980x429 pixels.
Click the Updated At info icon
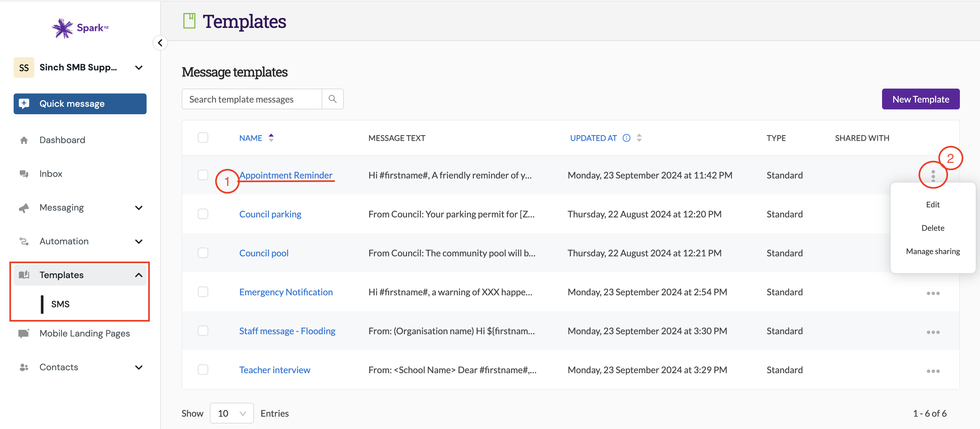[x=626, y=138]
